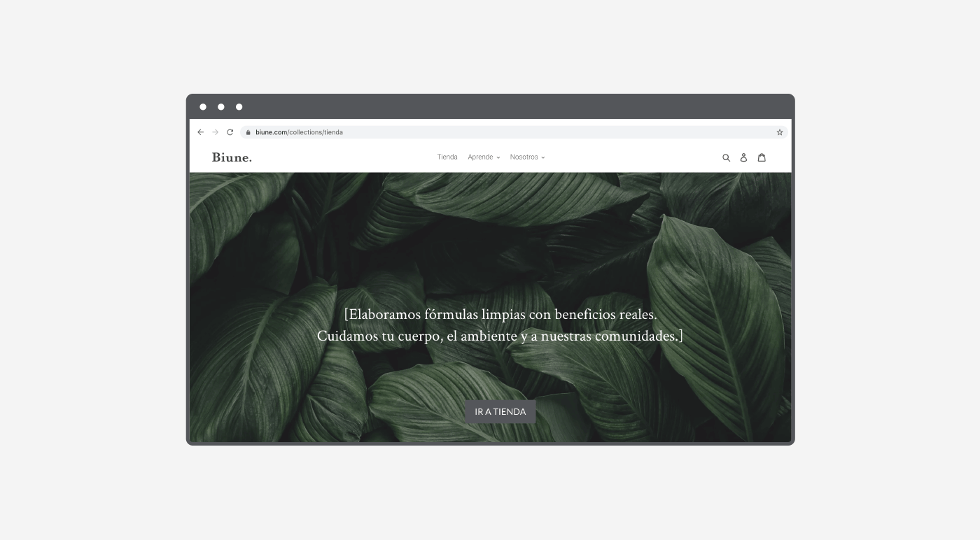Click the Biune. logo

[232, 157]
